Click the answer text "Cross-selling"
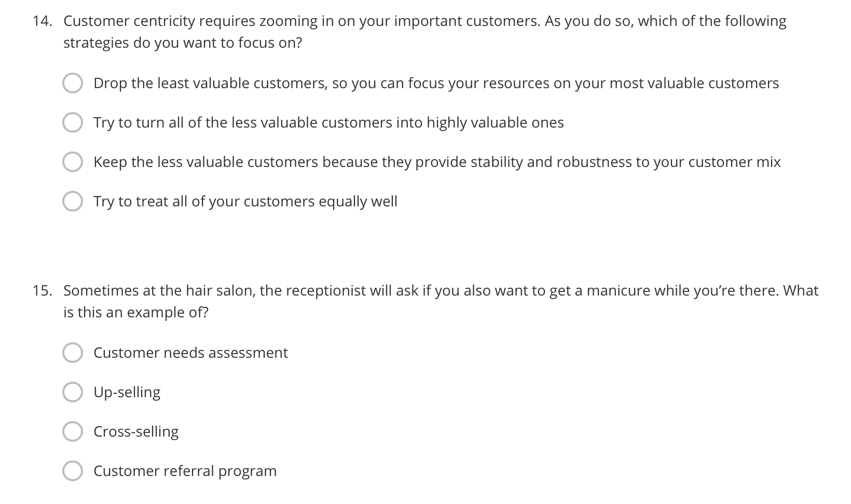The width and height of the screenshot is (851, 504). 136,431
